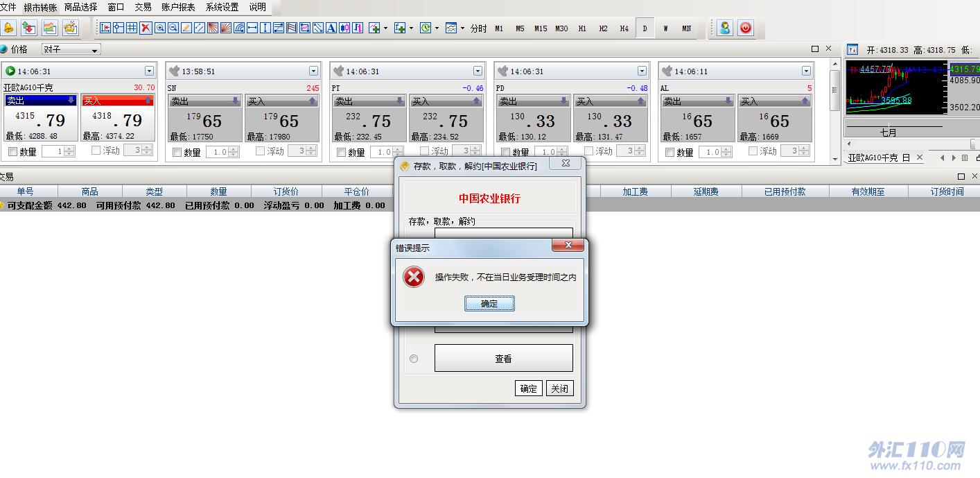The width and height of the screenshot is (980, 478).
Task: Confirm error dialog with 确定
Action: [489, 303]
